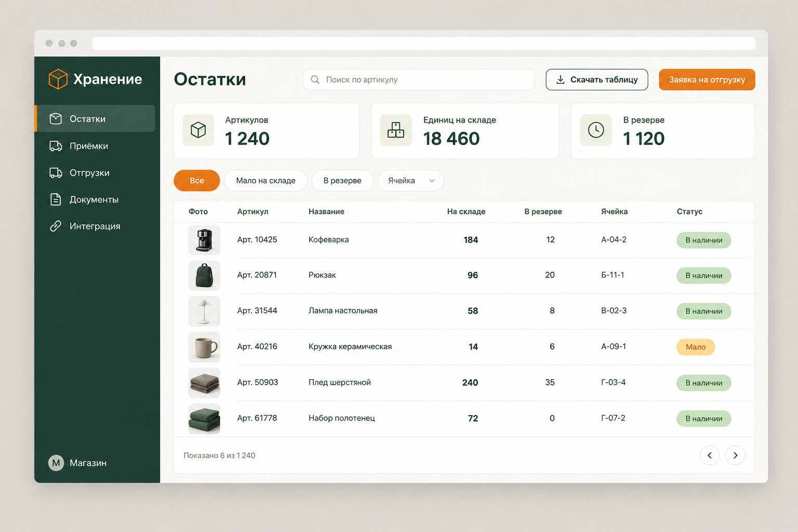Click the Хранение cube logo icon
Screen dimensions: 798x532
point(58,79)
